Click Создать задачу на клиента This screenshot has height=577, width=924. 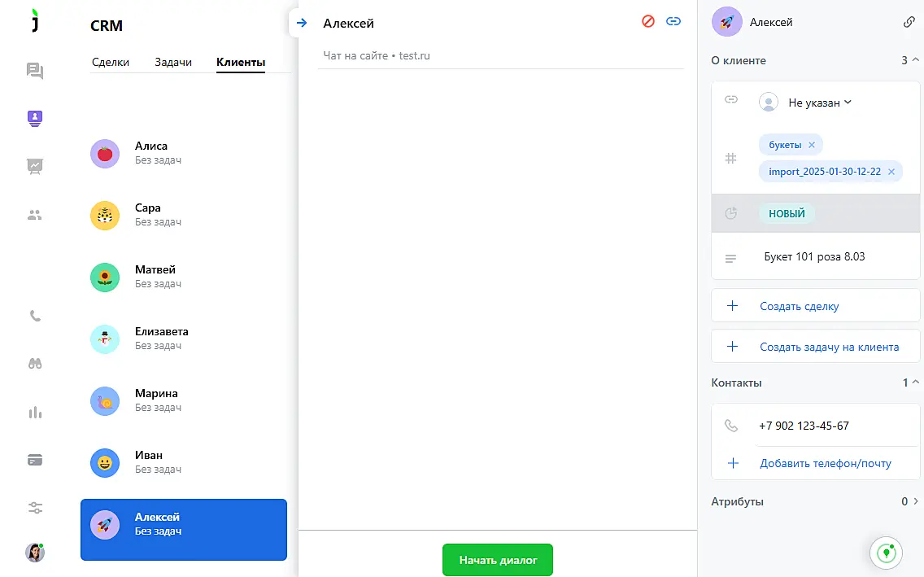point(816,347)
